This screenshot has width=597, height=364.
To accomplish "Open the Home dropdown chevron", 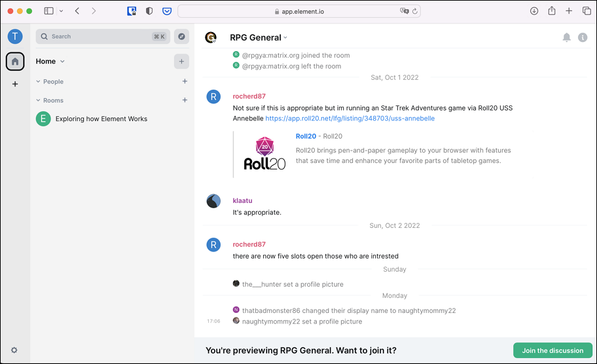I will [62, 62].
